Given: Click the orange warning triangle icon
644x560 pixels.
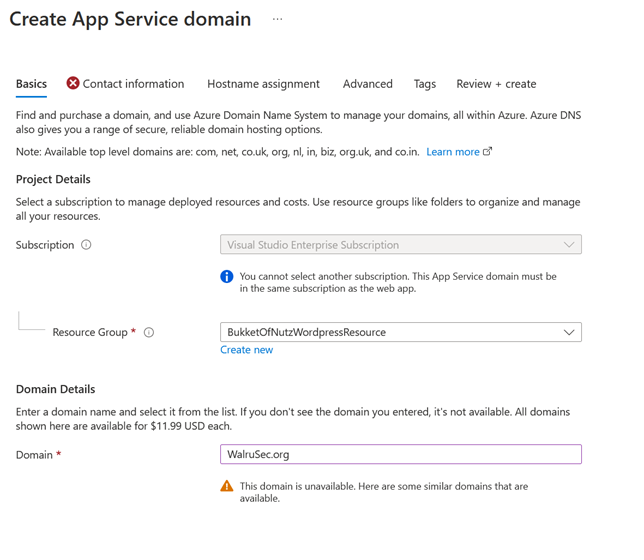Looking at the screenshot, I should [x=227, y=486].
